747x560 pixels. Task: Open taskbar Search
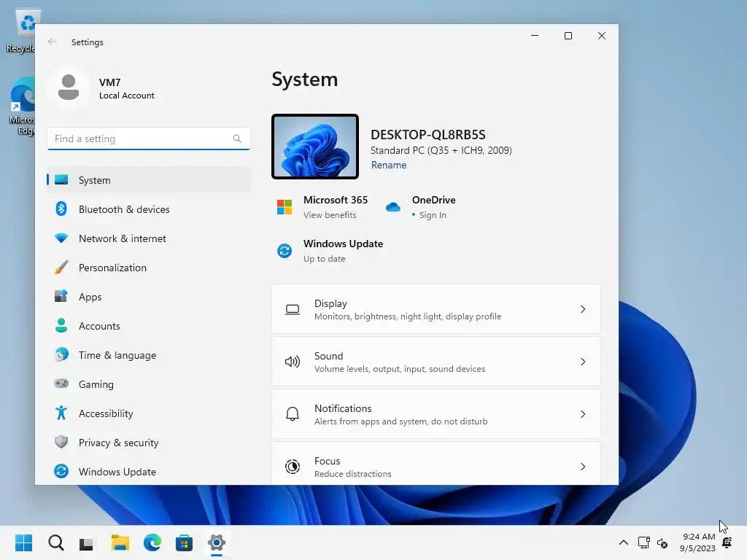click(55, 542)
